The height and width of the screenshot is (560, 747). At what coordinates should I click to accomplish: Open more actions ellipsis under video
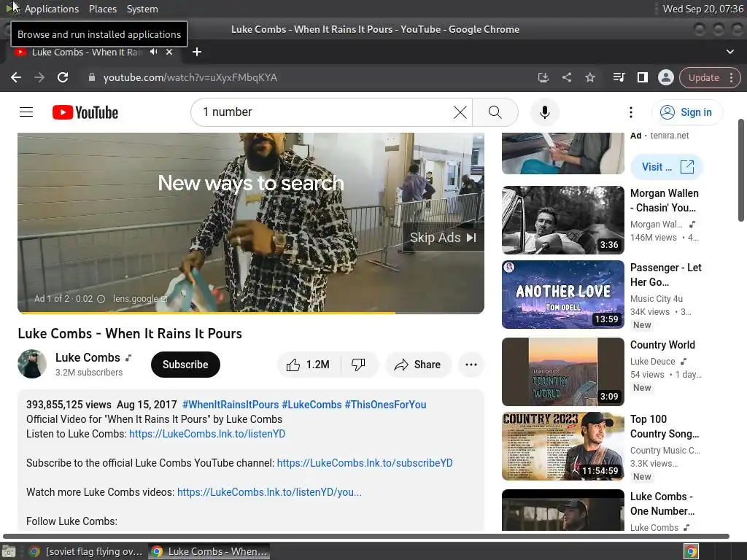tap(471, 365)
